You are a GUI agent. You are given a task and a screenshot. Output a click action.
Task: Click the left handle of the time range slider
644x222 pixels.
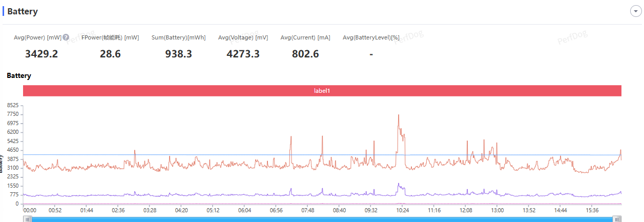coord(28,219)
